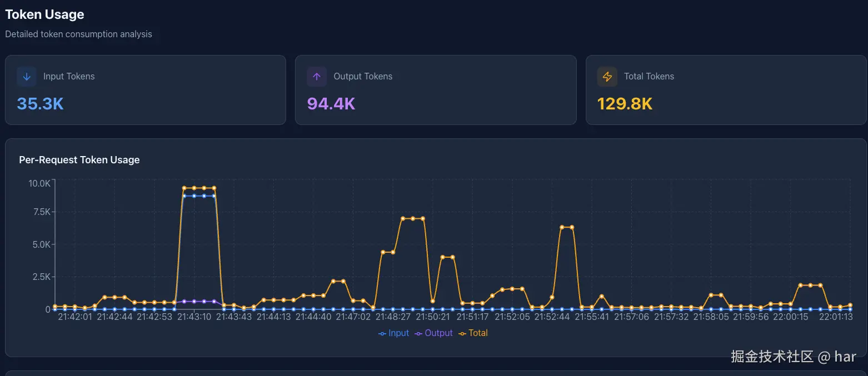Click the 35.3K Input Tokens value
The image size is (868, 376).
39,103
